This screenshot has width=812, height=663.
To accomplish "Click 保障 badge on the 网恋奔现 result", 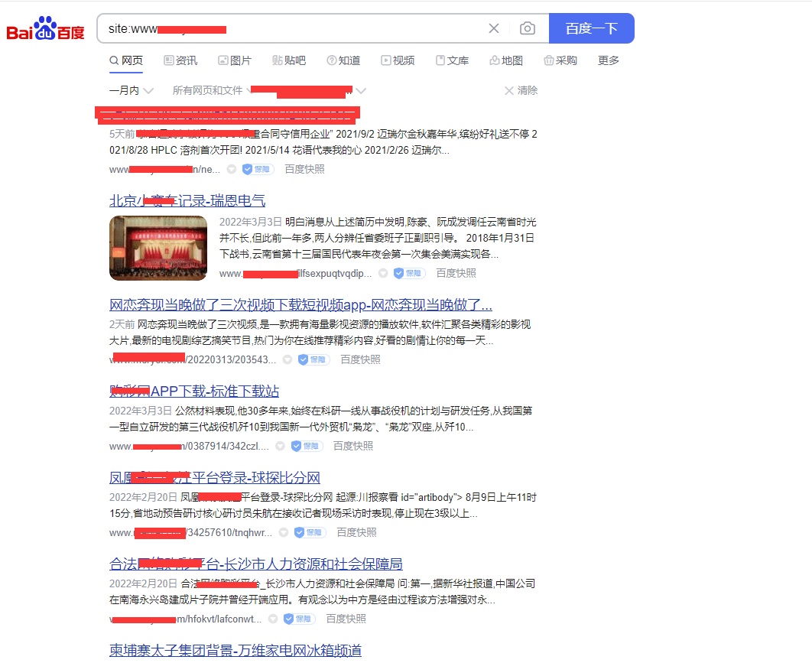I will click(313, 359).
